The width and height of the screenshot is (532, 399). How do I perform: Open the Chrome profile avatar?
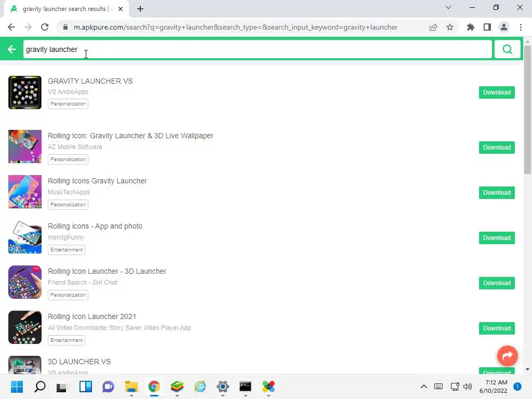coord(504,27)
